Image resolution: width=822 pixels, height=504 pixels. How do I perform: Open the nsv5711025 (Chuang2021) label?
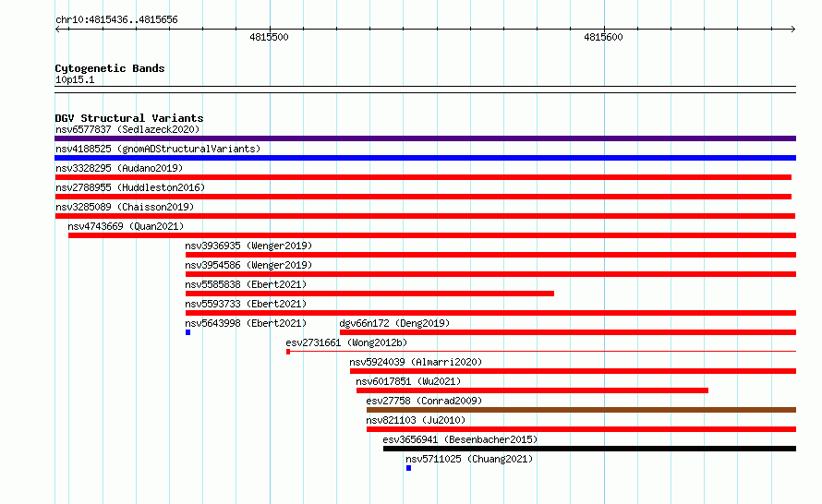pyautogui.click(x=469, y=459)
